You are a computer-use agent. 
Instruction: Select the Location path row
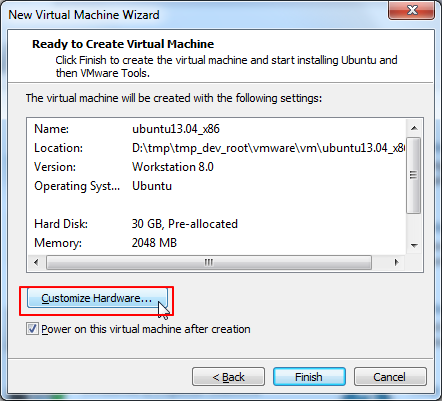tap(216, 148)
